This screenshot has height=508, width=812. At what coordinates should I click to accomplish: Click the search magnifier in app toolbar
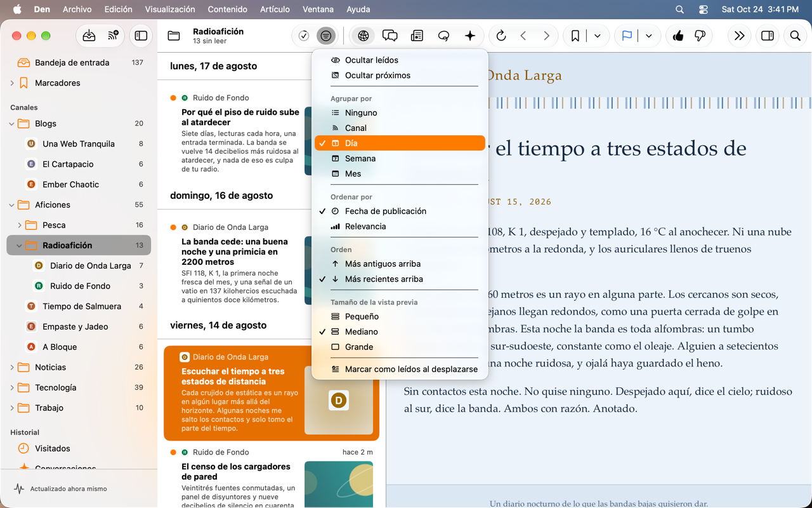(795, 36)
